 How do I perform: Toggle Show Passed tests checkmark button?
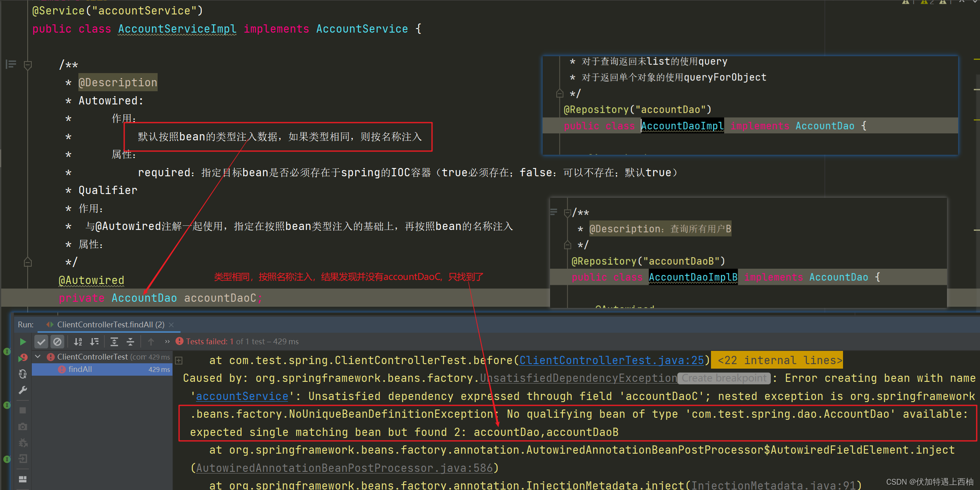pos(41,342)
